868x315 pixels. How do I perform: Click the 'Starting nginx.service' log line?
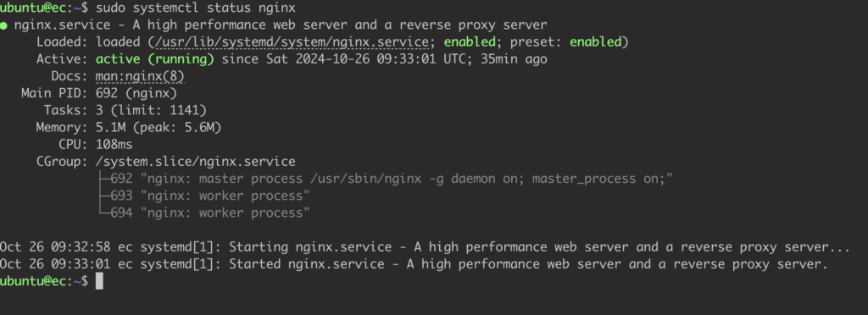click(425, 247)
